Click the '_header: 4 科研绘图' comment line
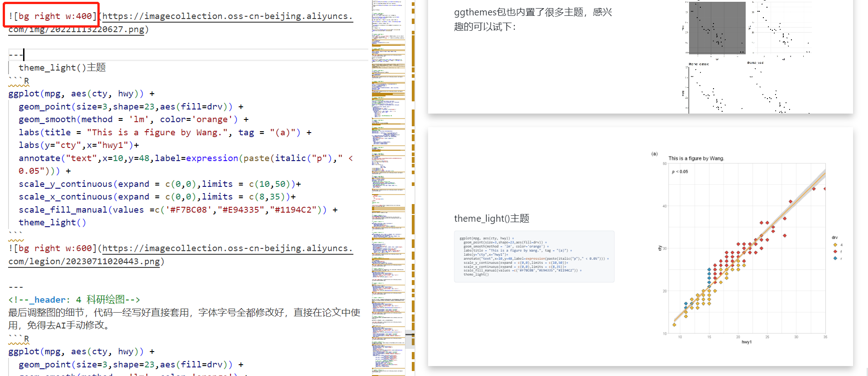868x376 pixels. [x=74, y=300]
